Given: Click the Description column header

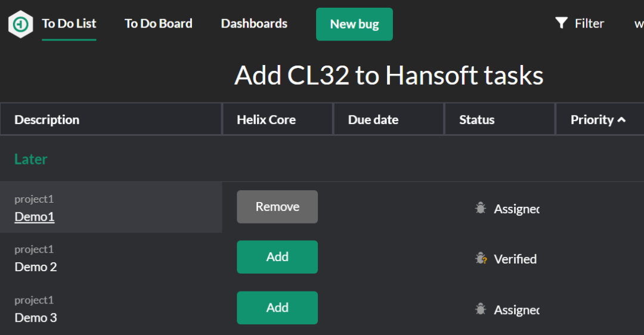Looking at the screenshot, I should (47, 120).
